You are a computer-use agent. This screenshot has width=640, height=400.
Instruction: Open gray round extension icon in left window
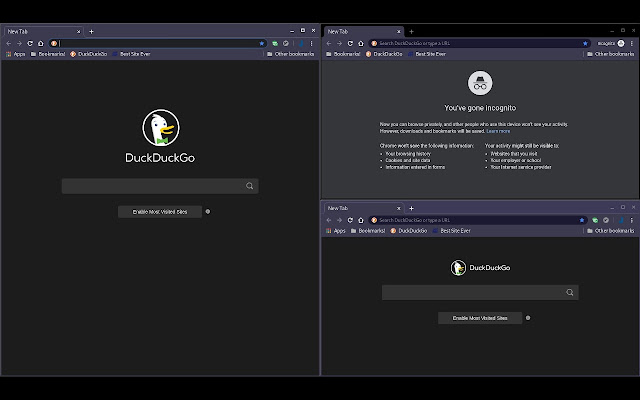(x=286, y=43)
